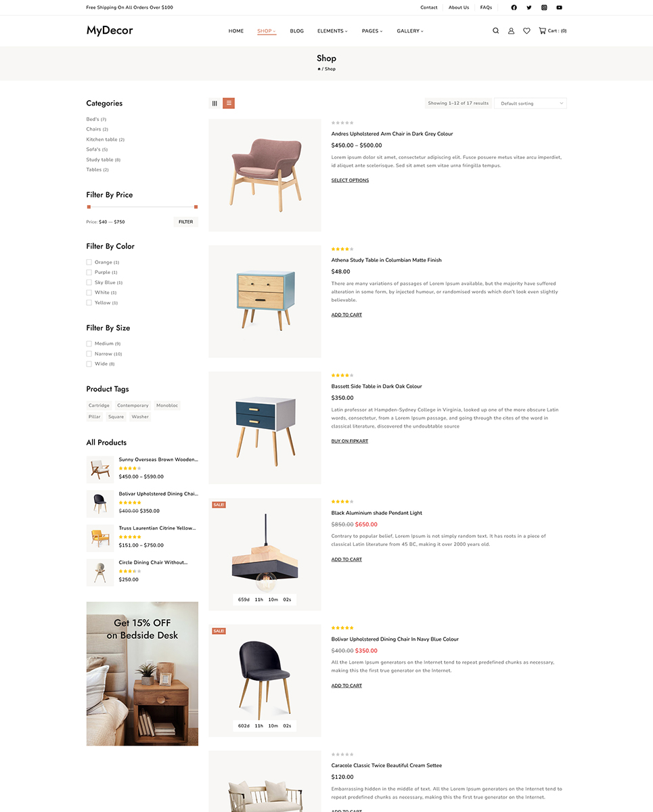
Task: Click the search magnifier icon
Action: [495, 30]
